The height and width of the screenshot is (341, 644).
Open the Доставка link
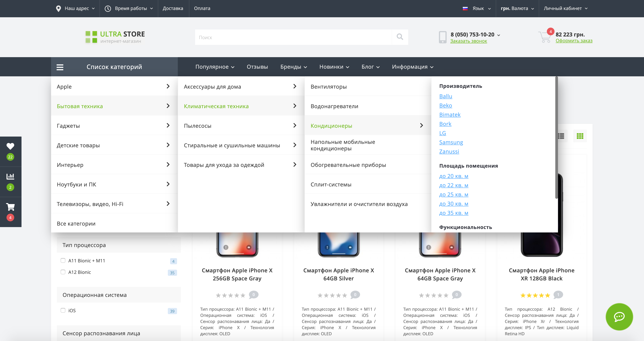click(x=173, y=8)
